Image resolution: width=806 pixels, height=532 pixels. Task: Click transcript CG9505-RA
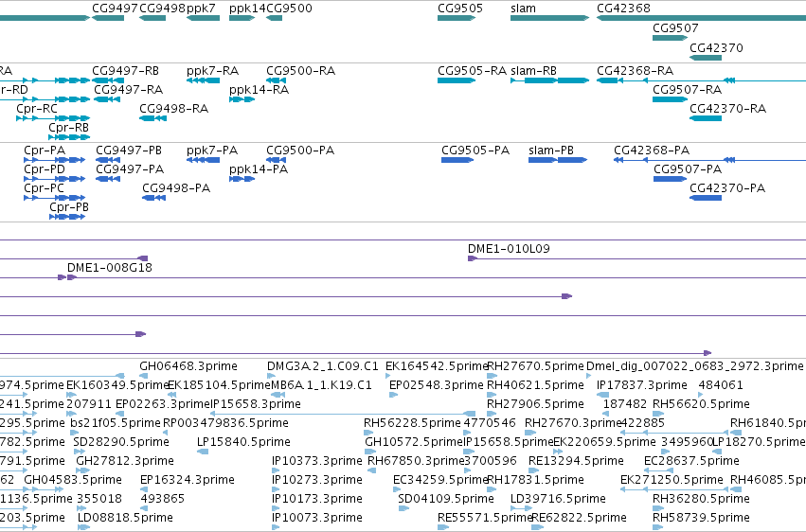(472, 71)
